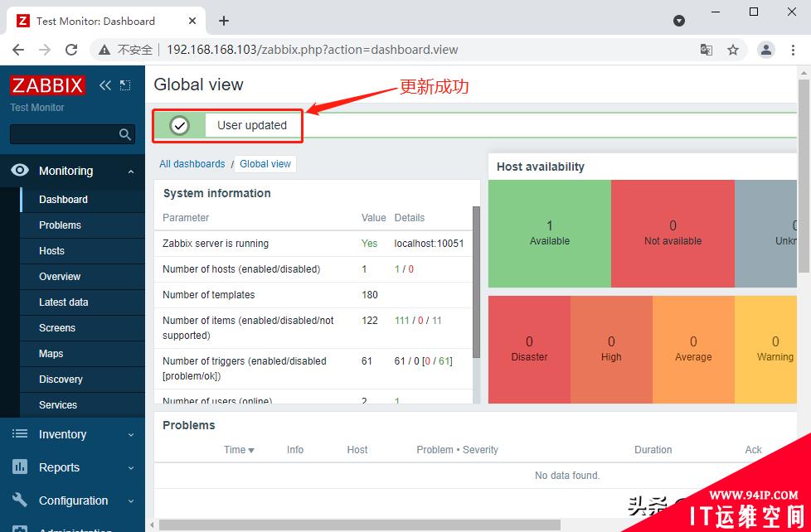Bookmark this page with star icon
This screenshot has height=532, width=811.
(x=733, y=50)
